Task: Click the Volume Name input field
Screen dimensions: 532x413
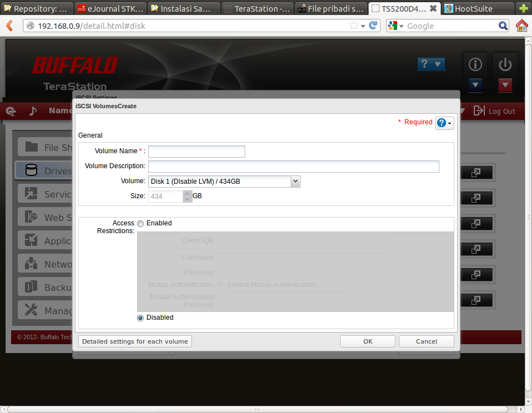Action: 196,152
